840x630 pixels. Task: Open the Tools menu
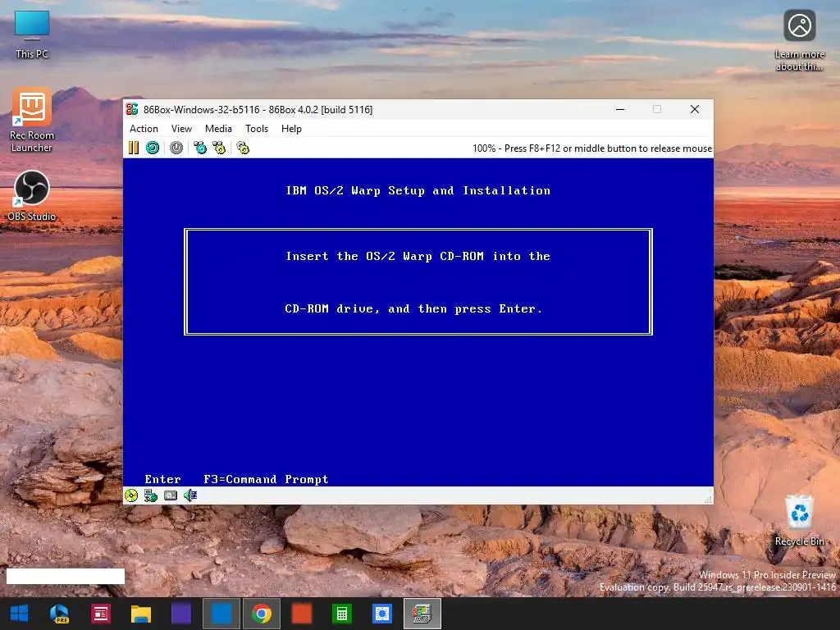coord(257,129)
